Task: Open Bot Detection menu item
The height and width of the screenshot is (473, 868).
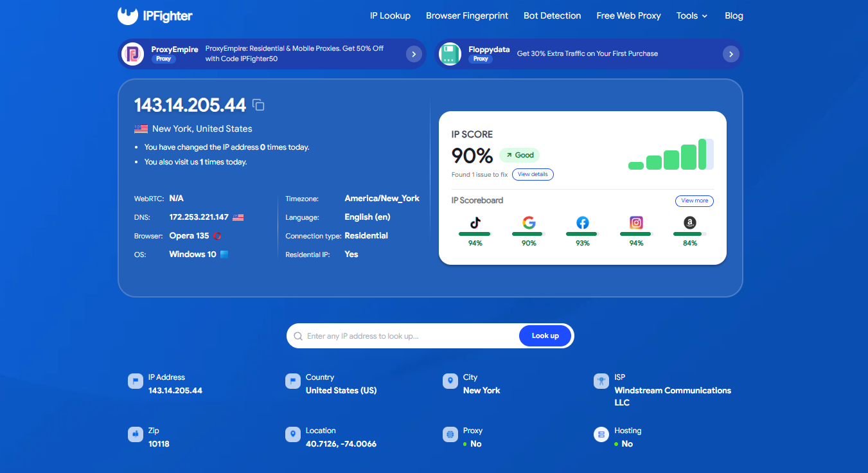Action: coord(553,15)
